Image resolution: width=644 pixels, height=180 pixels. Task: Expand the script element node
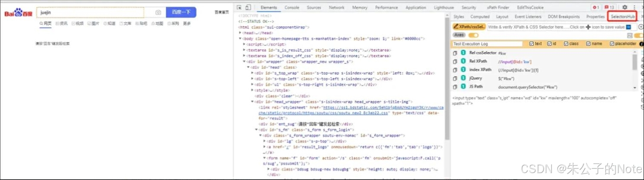pyautogui.click(x=245, y=44)
